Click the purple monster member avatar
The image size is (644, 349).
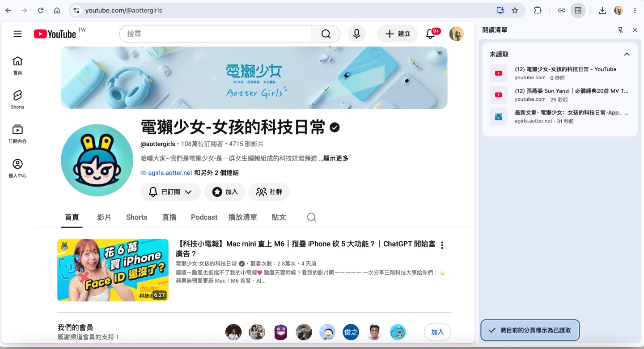point(280,332)
